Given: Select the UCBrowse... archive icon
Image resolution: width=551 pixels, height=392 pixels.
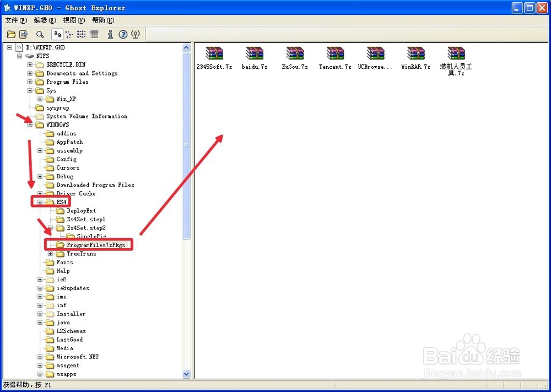Looking at the screenshot, I should 375,53.
